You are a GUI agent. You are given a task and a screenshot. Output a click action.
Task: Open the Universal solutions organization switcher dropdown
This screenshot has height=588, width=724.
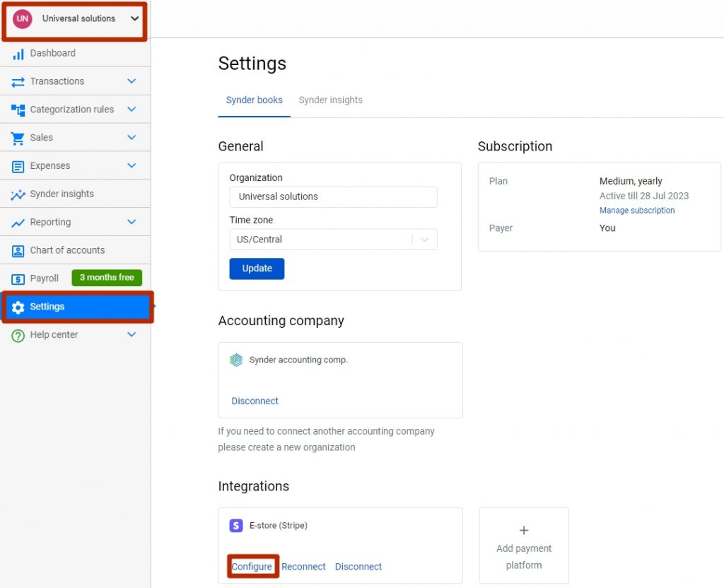tap(75, 19)
